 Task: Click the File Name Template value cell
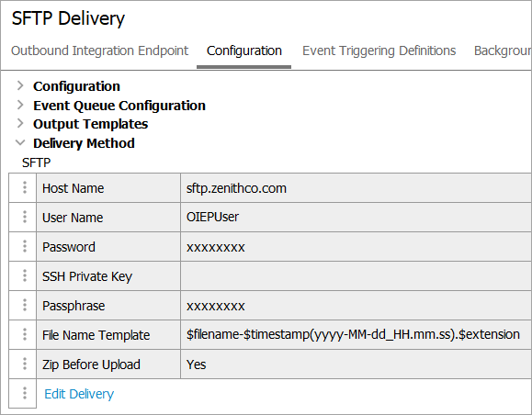(357, 334)
